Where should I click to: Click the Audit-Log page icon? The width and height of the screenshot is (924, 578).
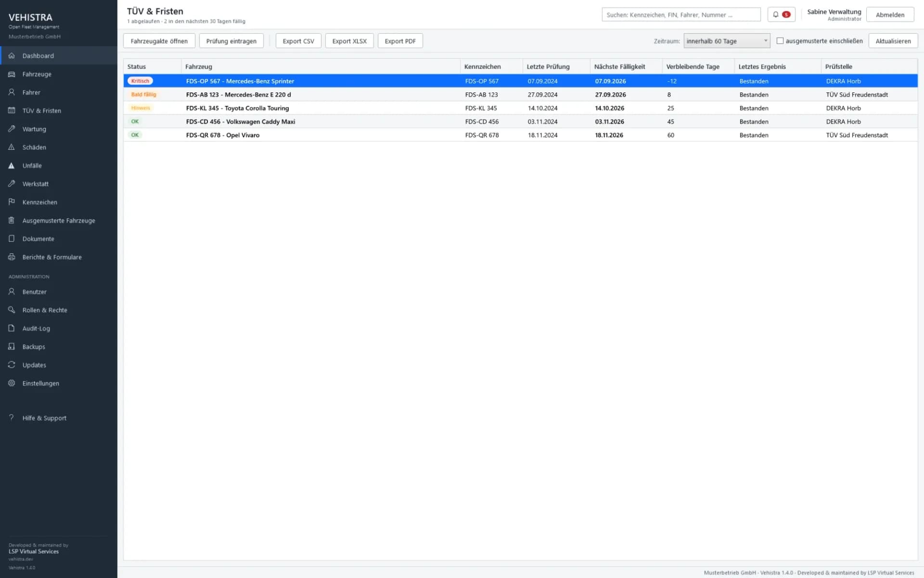[12, 328]
